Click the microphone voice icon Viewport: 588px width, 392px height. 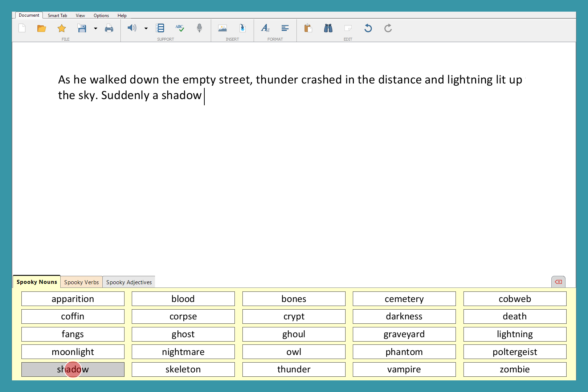click(x=199, y=28)
